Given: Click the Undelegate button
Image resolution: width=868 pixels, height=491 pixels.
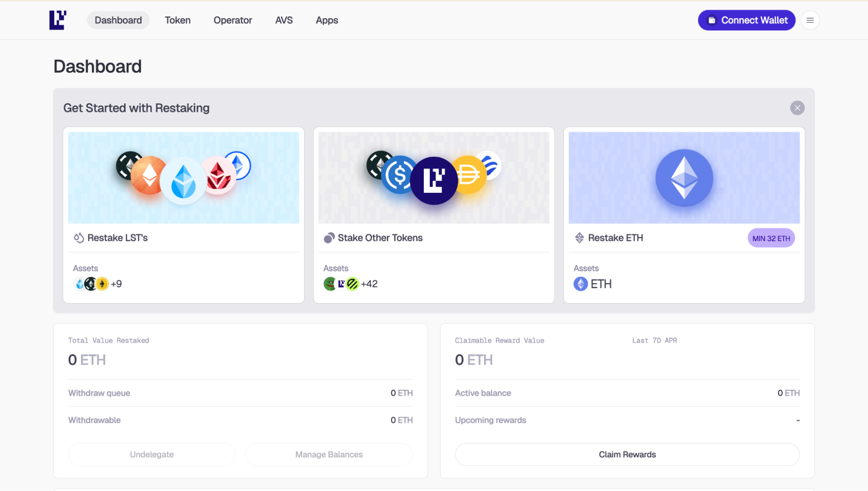Looking at the screenshot, I should point(152,455).
